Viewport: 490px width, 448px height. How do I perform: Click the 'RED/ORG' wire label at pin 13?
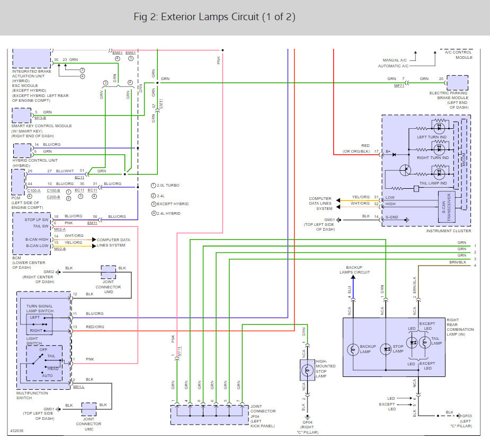click(95, 327)
